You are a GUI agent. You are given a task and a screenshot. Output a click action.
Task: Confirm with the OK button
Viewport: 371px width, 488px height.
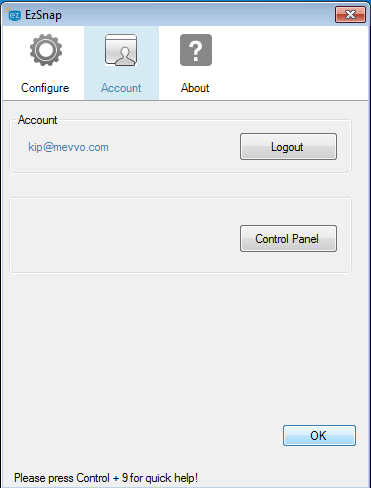[x=319, y=435]
